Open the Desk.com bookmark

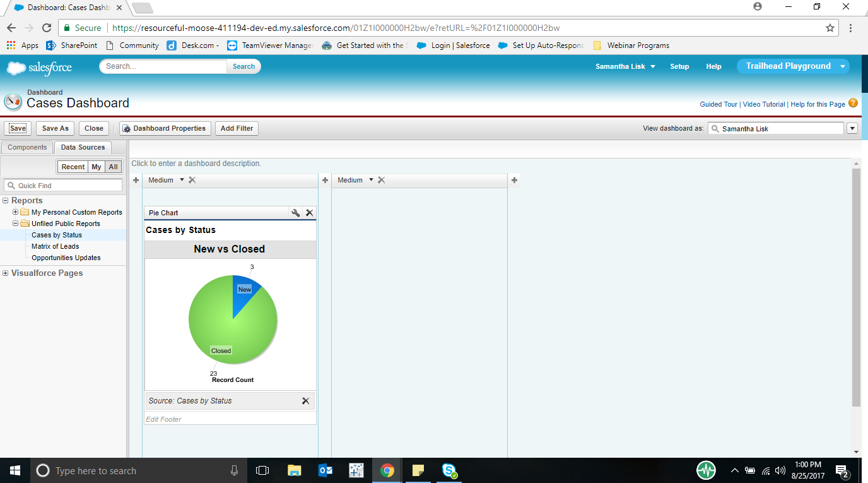pos(193,45)
